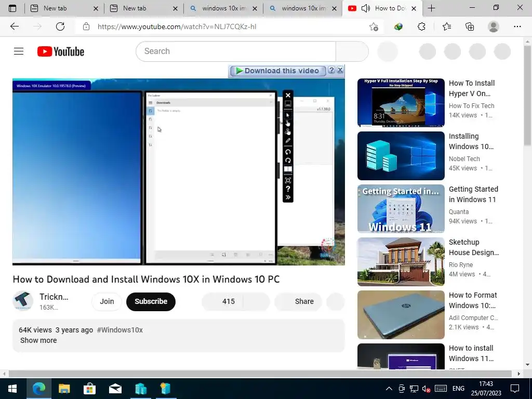Subscribe to the Trickn channel
This screenshot has width=532, height=399.
(x=151, y=301)
